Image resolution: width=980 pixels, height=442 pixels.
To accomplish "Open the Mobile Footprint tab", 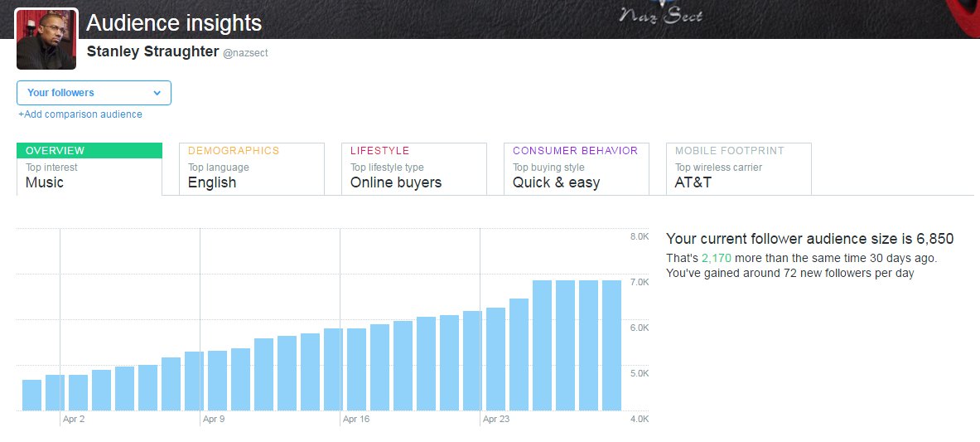I will tap(739, 169).
